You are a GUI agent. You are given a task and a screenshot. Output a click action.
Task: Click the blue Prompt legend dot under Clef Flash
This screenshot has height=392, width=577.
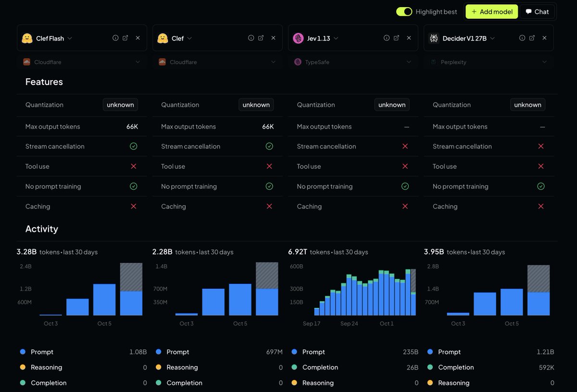click(23, 352)
